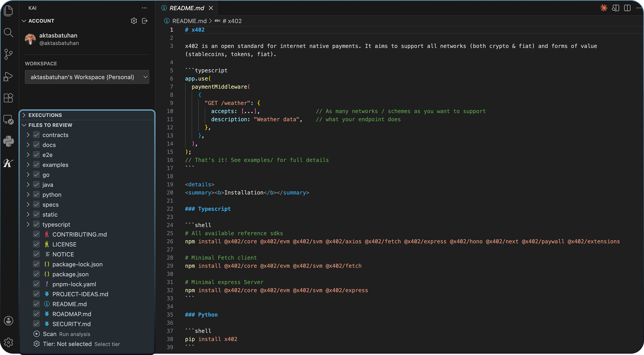Uncheck the python folder checkbox
This screenshot has width=644, height=355.
point(36,195)
